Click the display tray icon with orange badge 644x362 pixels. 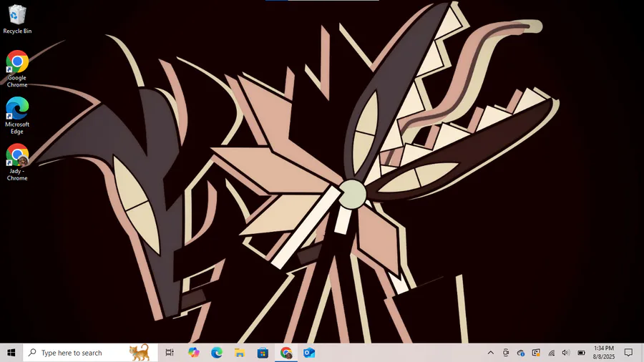tap(536, 353)
